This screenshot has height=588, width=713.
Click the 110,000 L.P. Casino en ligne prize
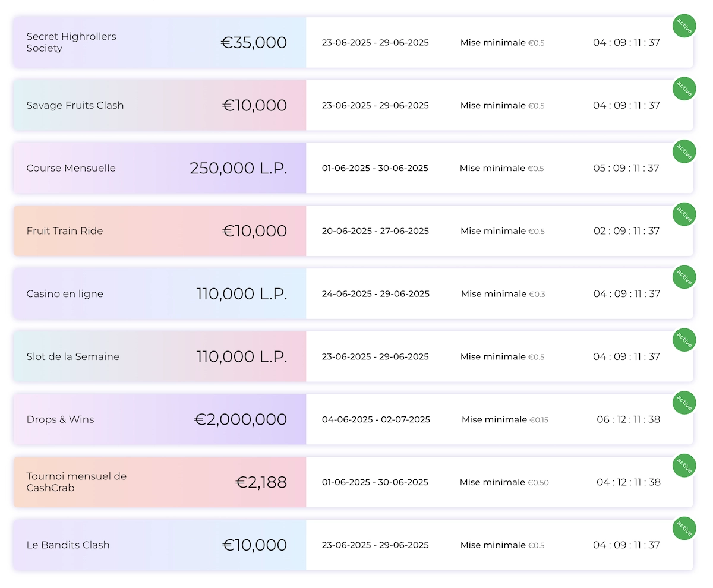point(242,294)
